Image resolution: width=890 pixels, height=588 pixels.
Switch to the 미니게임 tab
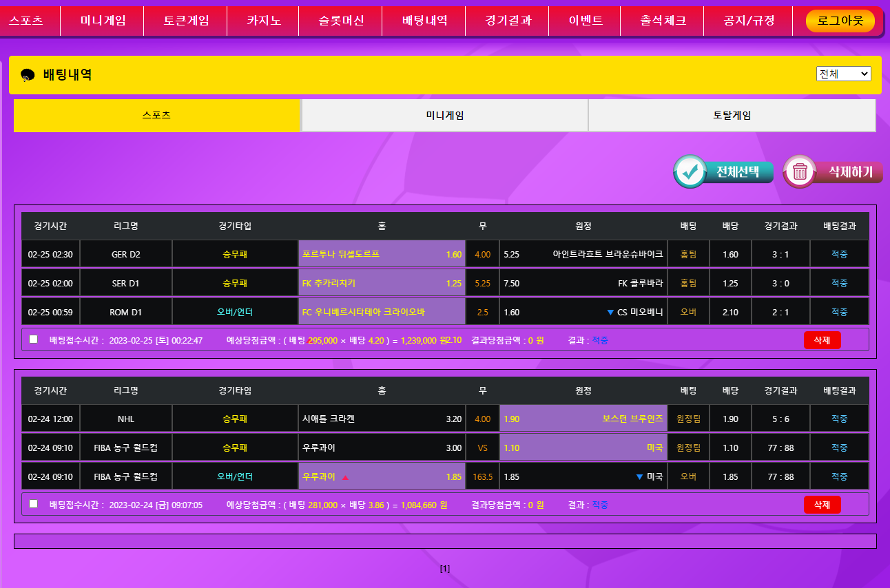click(x=444, y=116)
